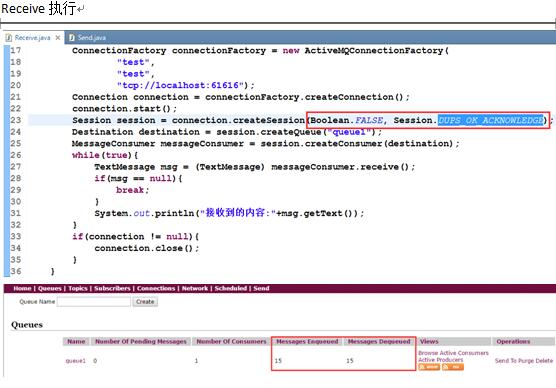Click the rss feed icon for queue1
The height and width of the screenshot is (388, 556).
click(453, 367)
